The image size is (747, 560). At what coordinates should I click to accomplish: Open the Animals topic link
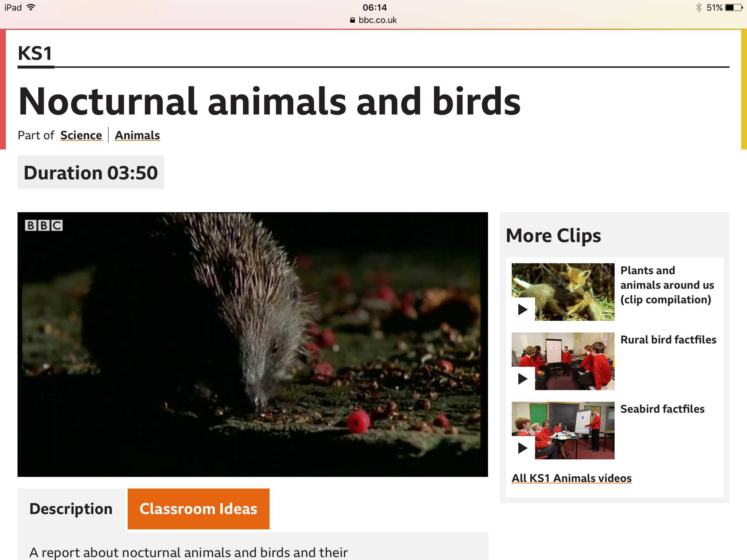137,135
